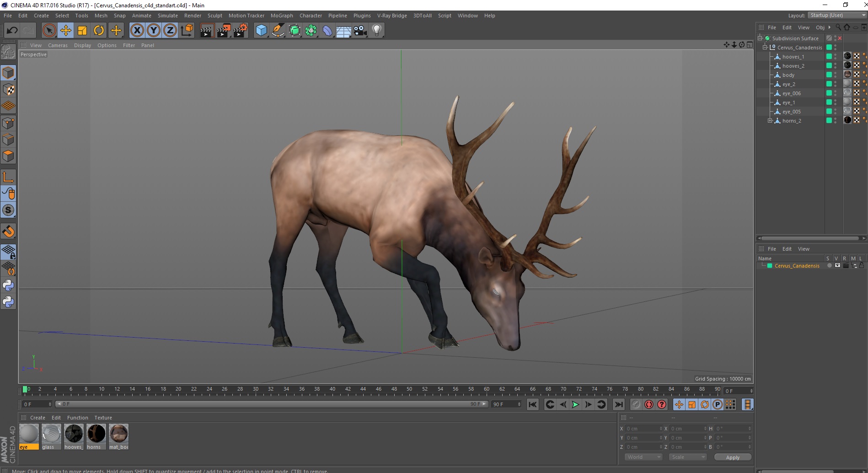Click the Enable Axis icon
Image resolution: width=868 pixels, height=473 pixels.
8,177
